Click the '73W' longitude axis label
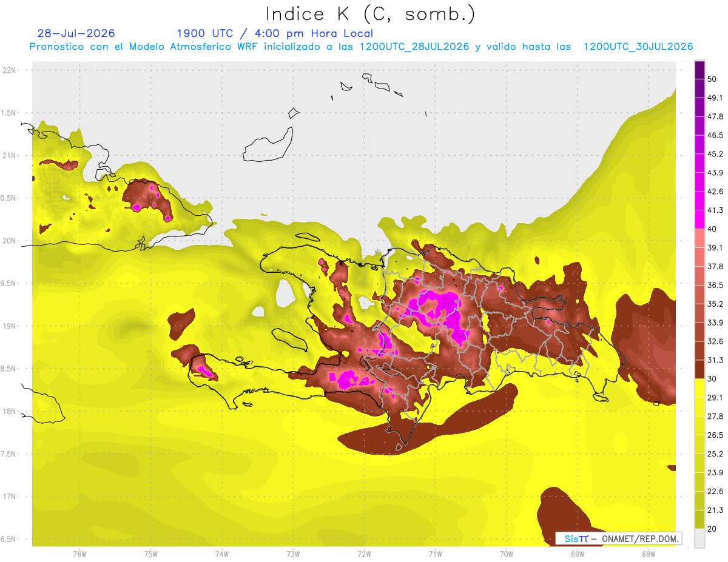This screenshot has height=562, width=728. [293, 554]
